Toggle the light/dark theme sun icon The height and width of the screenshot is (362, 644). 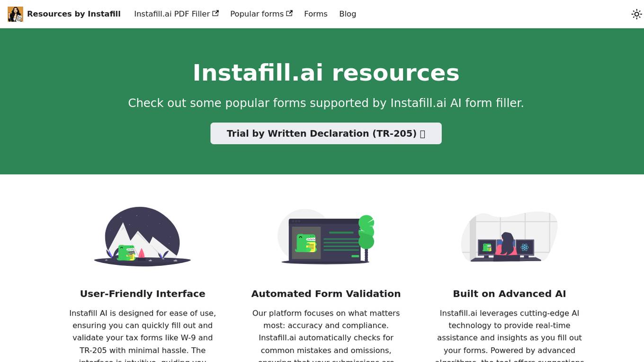tap(636, 14)
